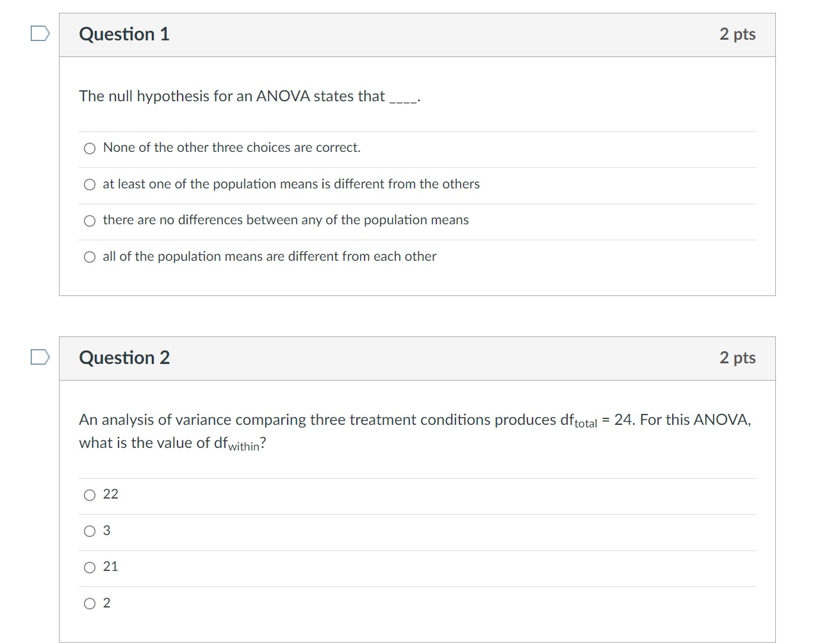Click the label text 'there are no differences between any'
The height and width of the screenshot is (644, 815).
286,220
